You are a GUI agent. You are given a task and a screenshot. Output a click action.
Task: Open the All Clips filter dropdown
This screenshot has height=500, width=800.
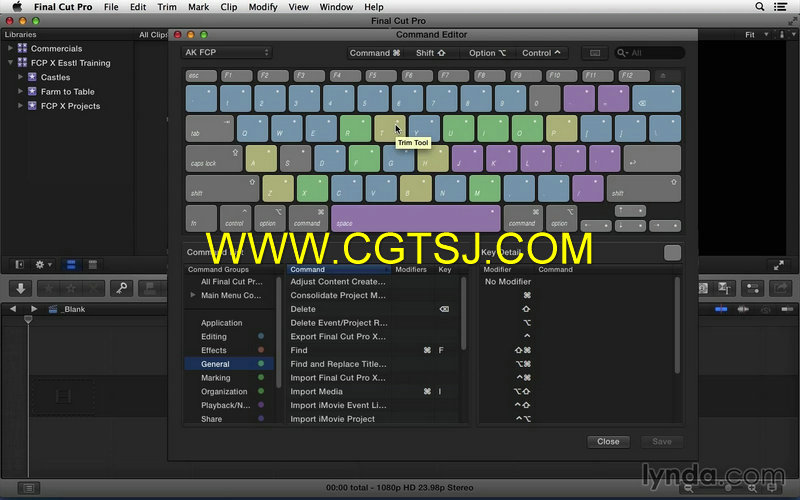pos(153,35)
